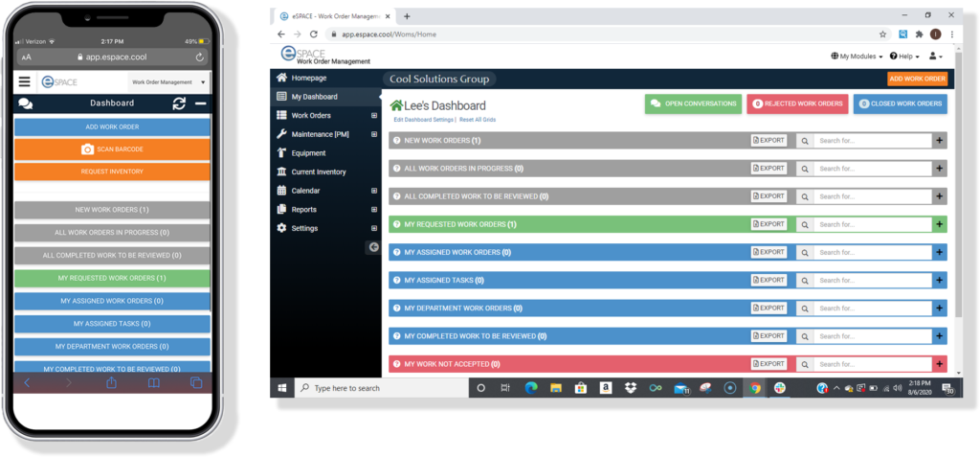Expand MY REQUESTED WORK ORDERS with plus icon
Image resolution: width=980 pixels, height=457 pixels.
click(940, 224)
